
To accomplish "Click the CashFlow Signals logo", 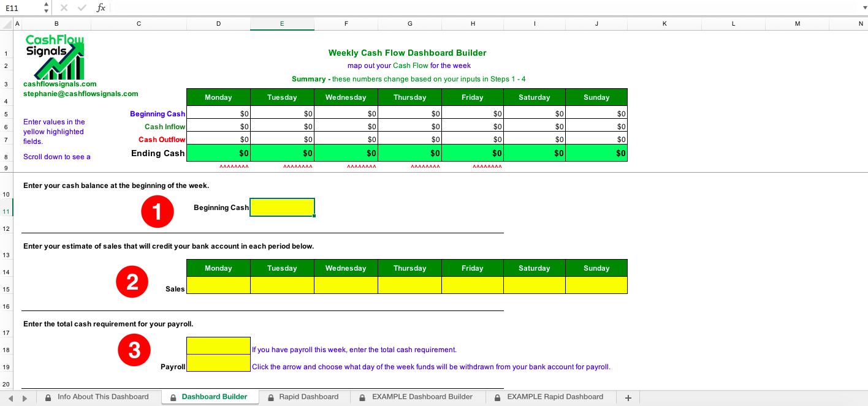I will click(x=54, y=58).
